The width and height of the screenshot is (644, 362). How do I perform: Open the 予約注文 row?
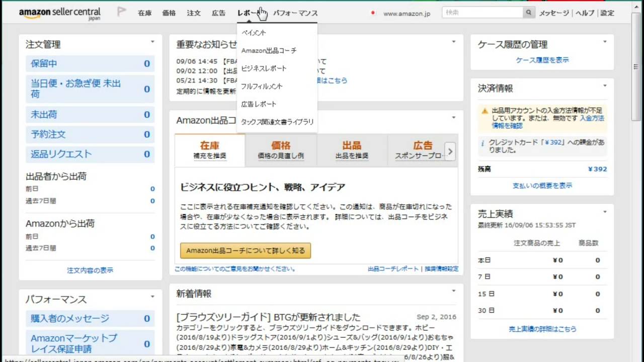[90, 135]
